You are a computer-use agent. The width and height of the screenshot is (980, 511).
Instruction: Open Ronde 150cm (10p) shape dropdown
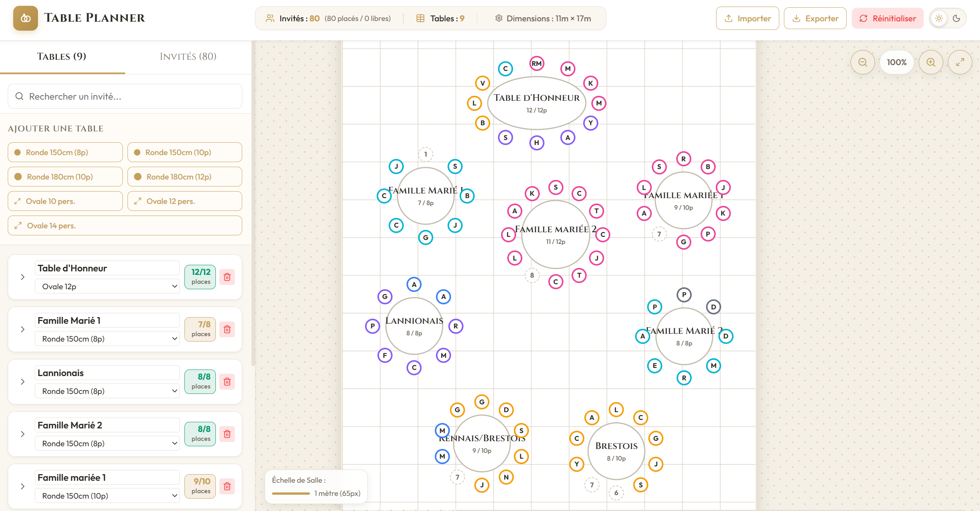(x=107, y=496)
